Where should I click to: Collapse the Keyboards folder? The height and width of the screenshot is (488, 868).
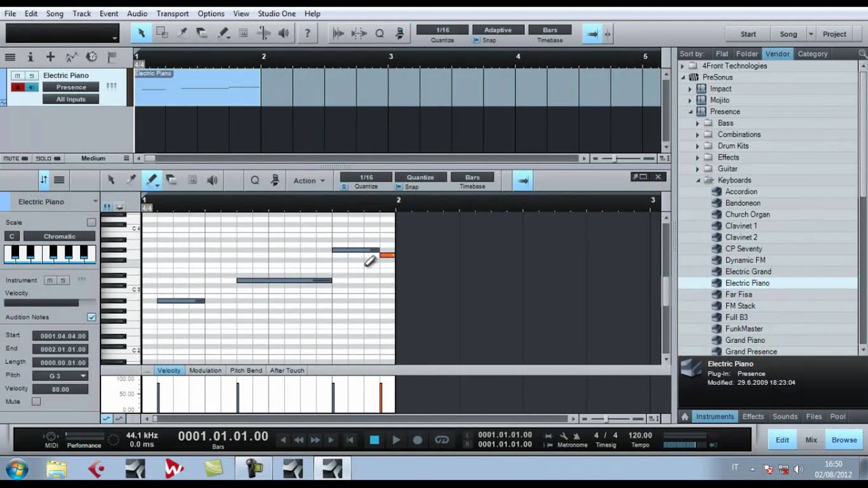click(697, 180)
